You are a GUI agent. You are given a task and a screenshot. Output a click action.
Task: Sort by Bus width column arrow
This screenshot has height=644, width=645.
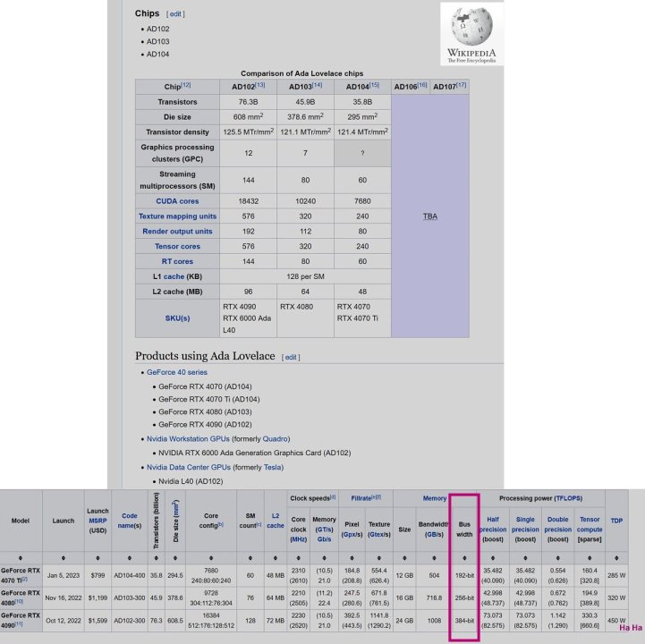463,556
